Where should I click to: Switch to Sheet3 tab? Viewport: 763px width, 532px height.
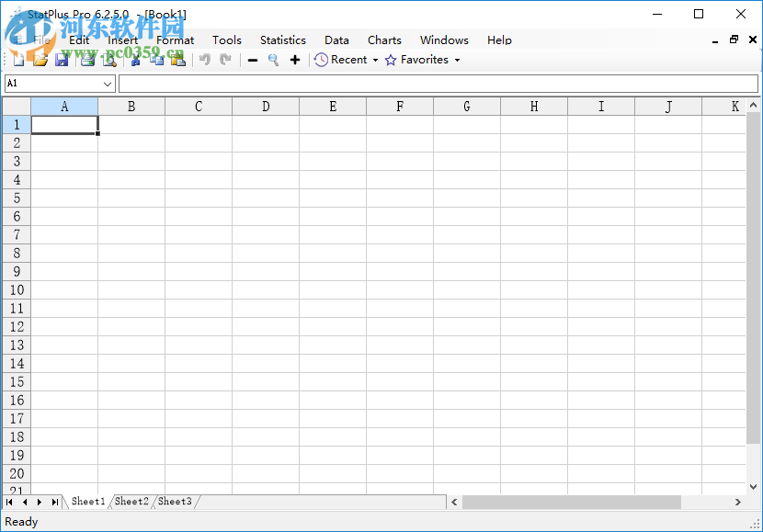175,502
